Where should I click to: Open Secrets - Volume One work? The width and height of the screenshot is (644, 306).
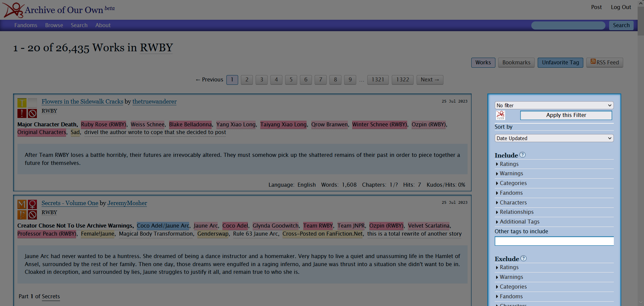(70, 203)
